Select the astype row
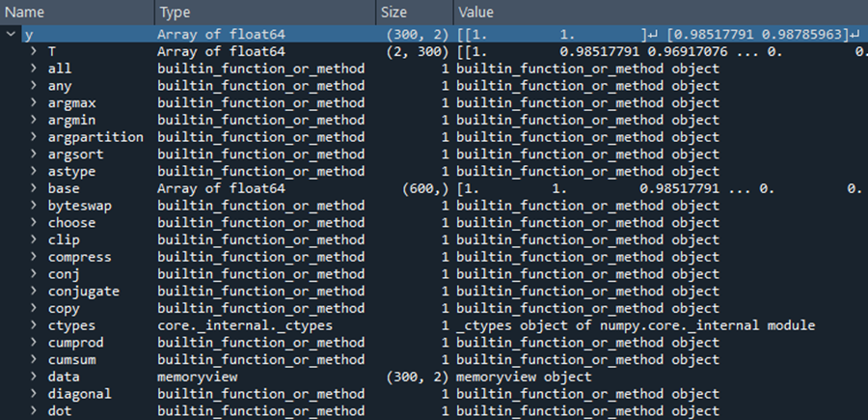Screen dimensions: 868x420 (434, 171)
